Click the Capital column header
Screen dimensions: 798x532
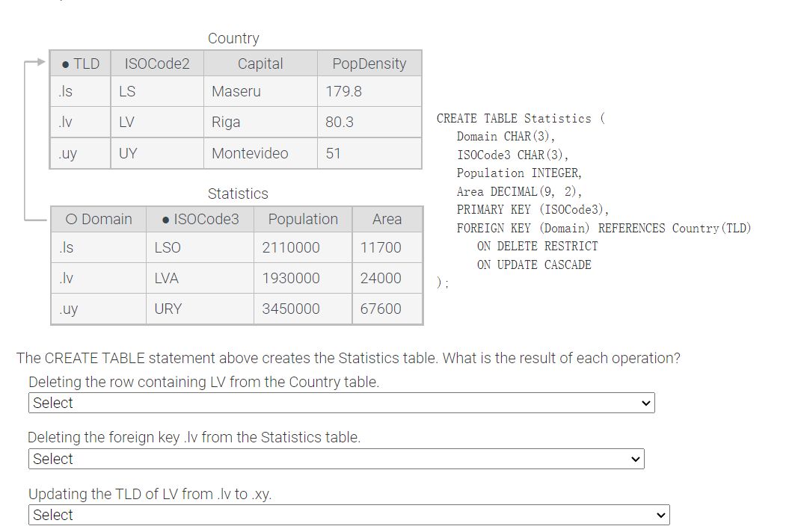pos(260,63)
